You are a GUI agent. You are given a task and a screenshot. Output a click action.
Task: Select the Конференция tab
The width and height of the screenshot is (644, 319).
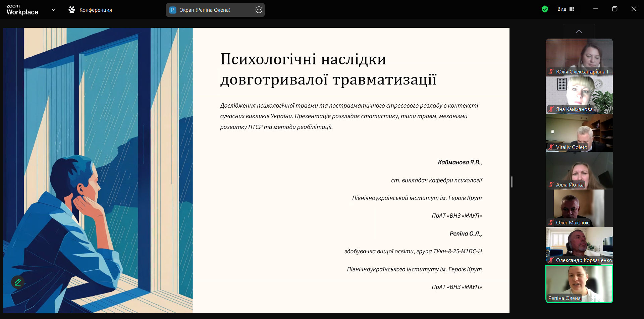pos(95,10)
